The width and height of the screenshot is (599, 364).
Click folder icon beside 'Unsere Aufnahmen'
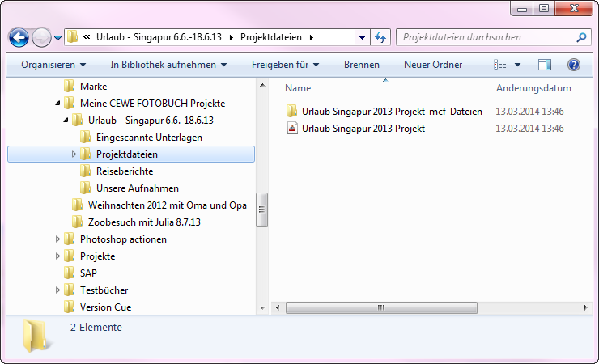(x=85, y=188)
